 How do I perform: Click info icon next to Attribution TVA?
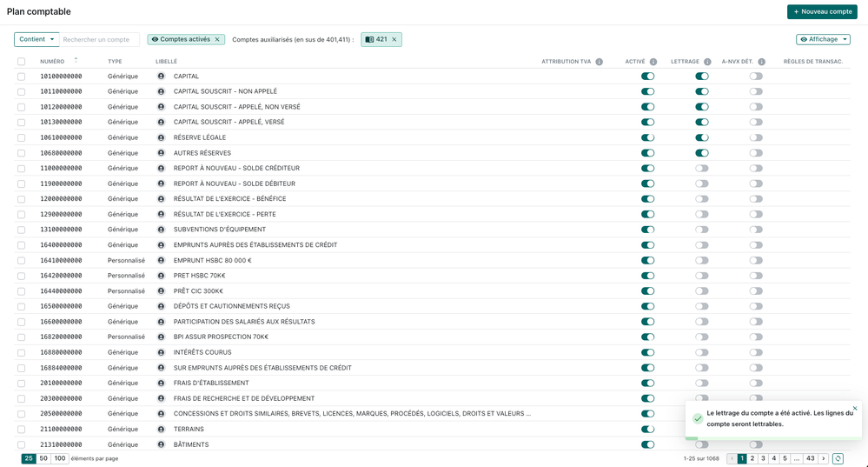point(599,62)
